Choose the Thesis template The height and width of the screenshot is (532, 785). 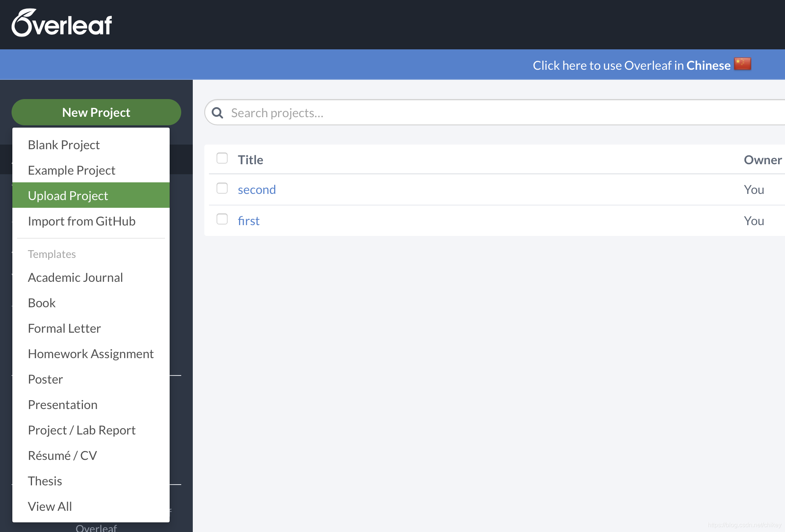click(x=45, y=481)
